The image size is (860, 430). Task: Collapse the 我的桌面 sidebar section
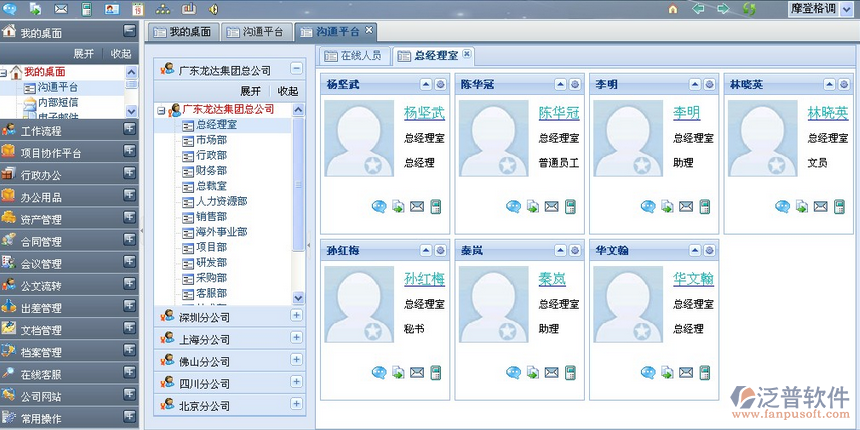point(130,32)
